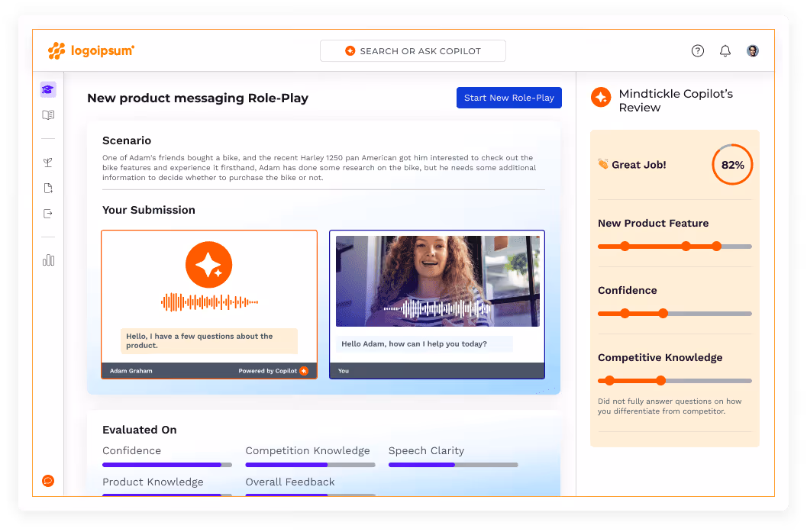Open the bar chart analytics sidebar icon
The height and width of the screenshot is (532, 807).
pos(48,260)
